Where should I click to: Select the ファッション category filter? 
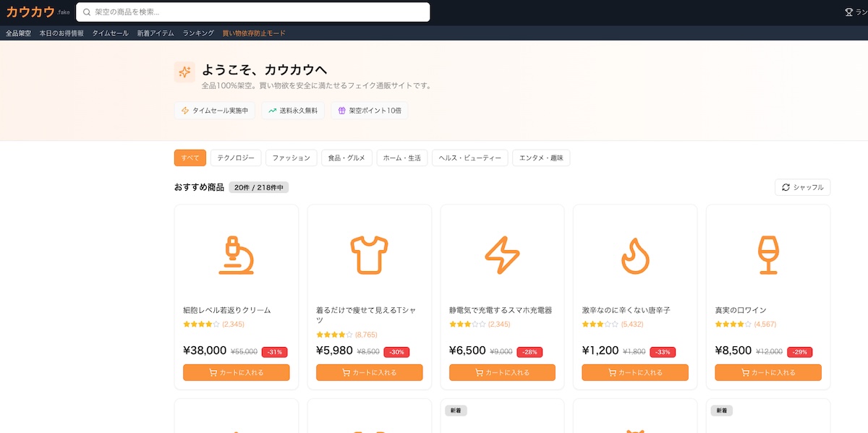click(x=292, y=158)
